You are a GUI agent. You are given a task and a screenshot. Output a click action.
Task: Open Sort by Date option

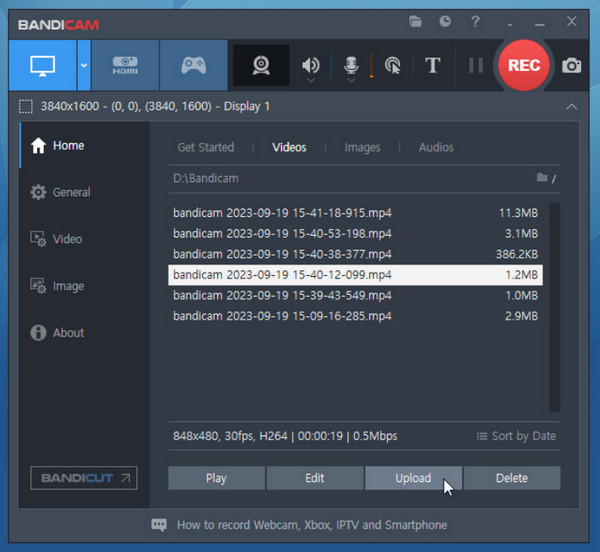coord(516,436)
